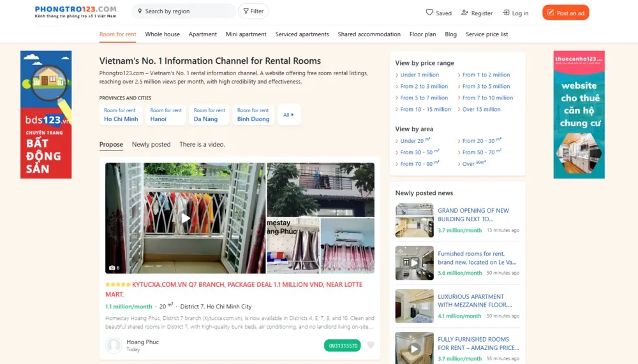This screenshot has width=638, height=364.
Task: Open the Whole house menu item
Action: click(162, 34)
